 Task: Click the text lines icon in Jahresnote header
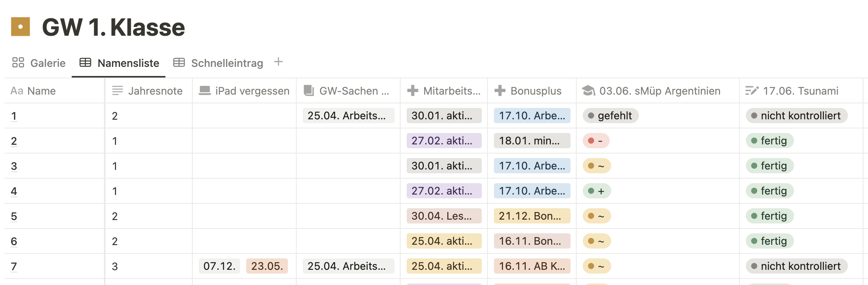coord(118,91)
